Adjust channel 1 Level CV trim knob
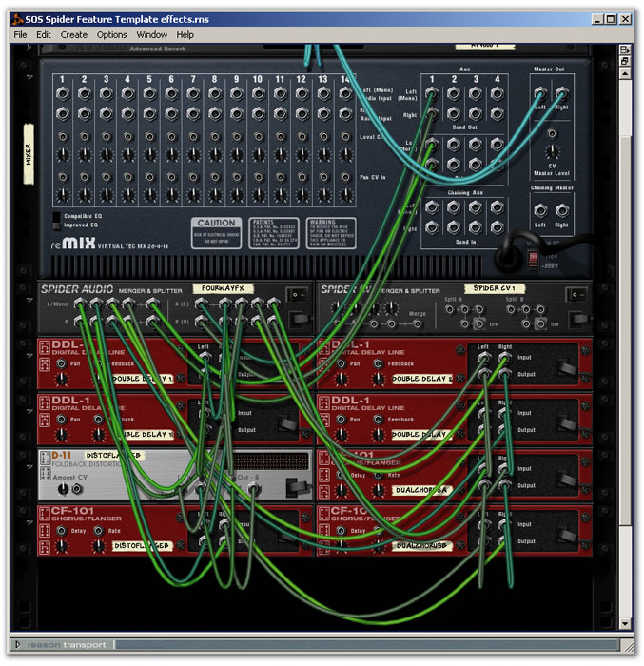This screenshot has width=644, height=666. click(x=63, y=154)
